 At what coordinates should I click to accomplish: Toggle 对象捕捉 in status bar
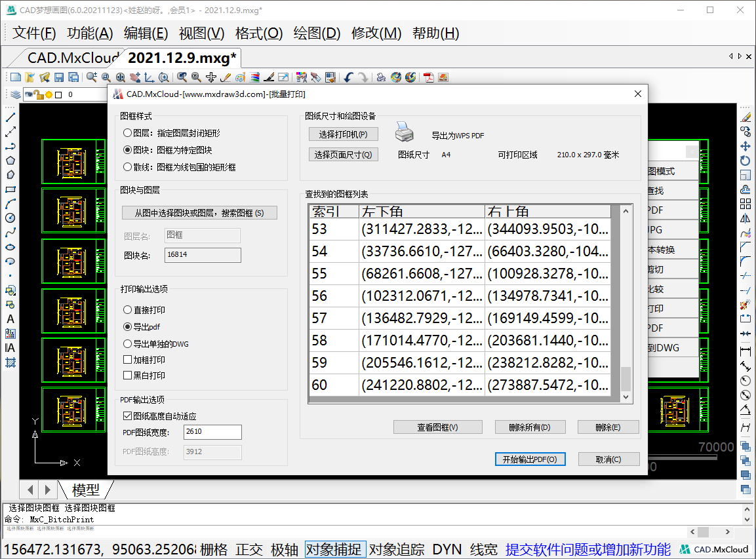point(334,549)
